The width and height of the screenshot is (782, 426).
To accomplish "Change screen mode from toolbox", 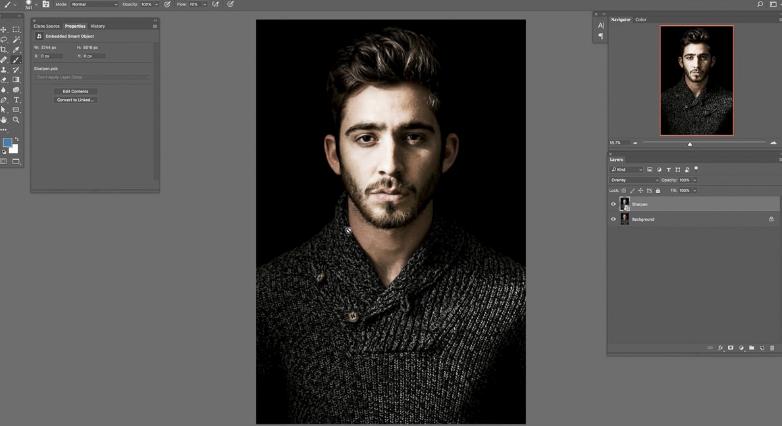I will coord(16,162).
